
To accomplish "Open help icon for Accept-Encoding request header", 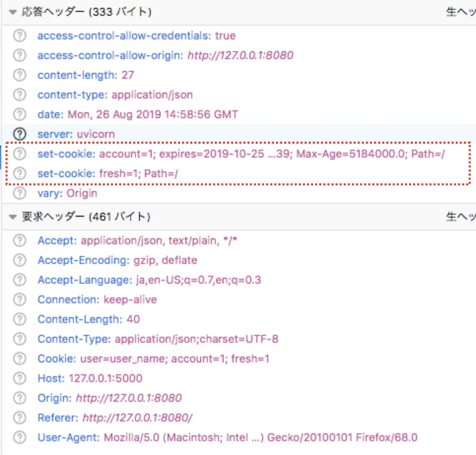I will point(20,260).
